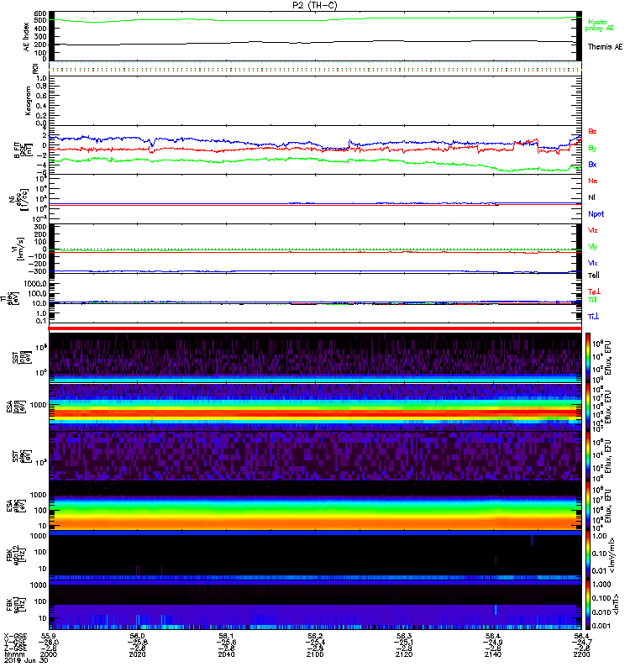Click the B_FIT GSE [nT] axis label
This screenshot has height=672, width=630.
point(24,150)
